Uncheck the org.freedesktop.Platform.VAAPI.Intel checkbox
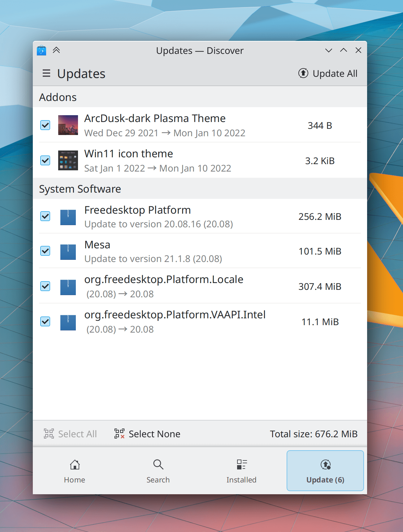 point(45,321)
